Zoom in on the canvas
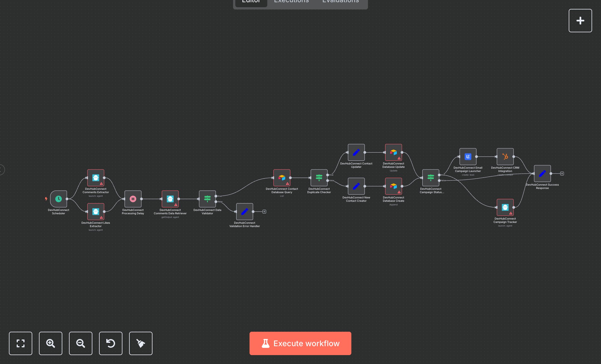The image size is (601, 364). pos(51,343)
